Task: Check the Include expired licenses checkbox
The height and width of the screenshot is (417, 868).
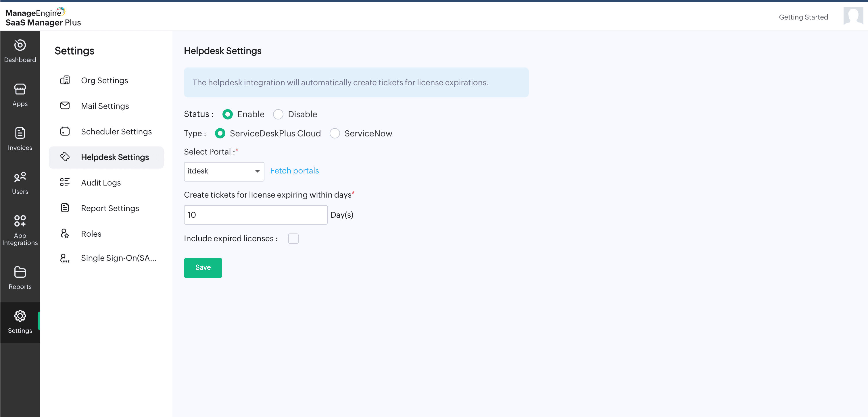Action: [293, 239]
